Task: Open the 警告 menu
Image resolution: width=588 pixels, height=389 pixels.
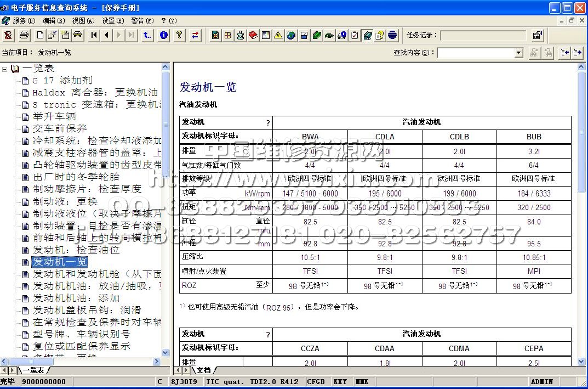Action: coord(141,21)
